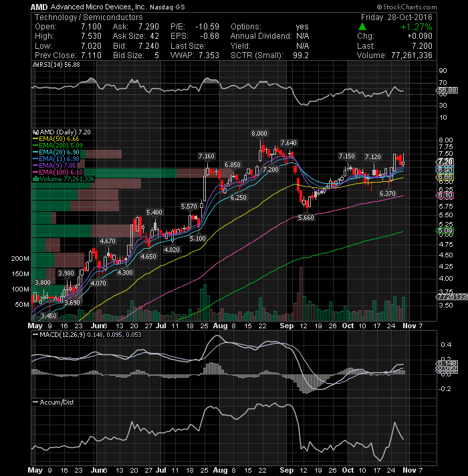Click the green up-arrow triangle beside +1.27%
The image size is (468, 476).
pos(362,27)
